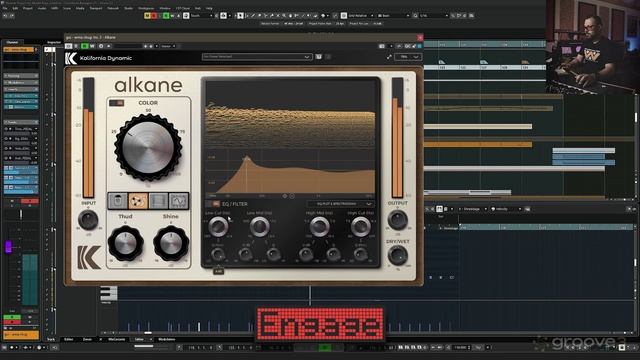Open the Edit menu
Screen dimensions: 640x360
point(15,8)
